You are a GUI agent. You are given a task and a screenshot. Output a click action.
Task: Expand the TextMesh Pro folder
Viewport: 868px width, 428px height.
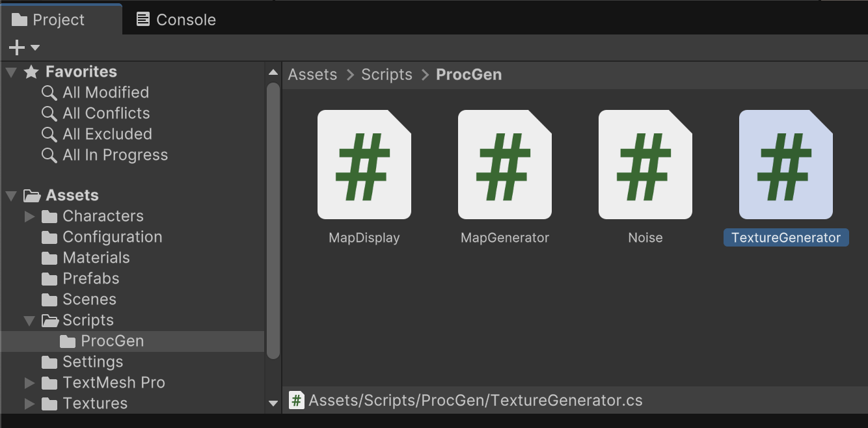tap(29, 382)
